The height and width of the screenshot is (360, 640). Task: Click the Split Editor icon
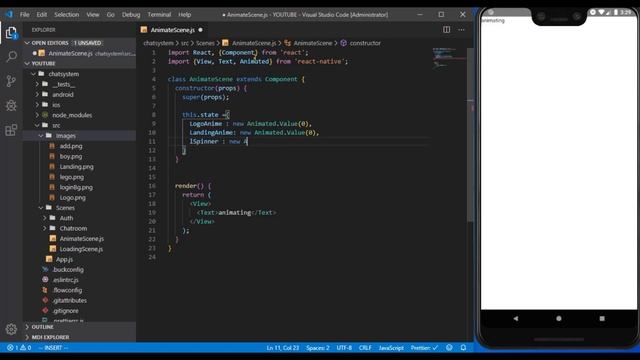447,29
